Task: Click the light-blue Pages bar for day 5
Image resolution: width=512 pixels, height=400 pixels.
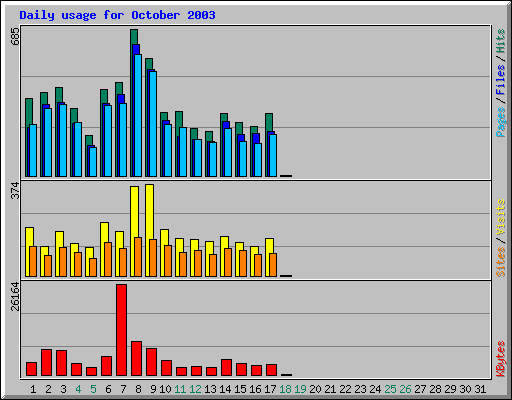Action: (93, 162)
